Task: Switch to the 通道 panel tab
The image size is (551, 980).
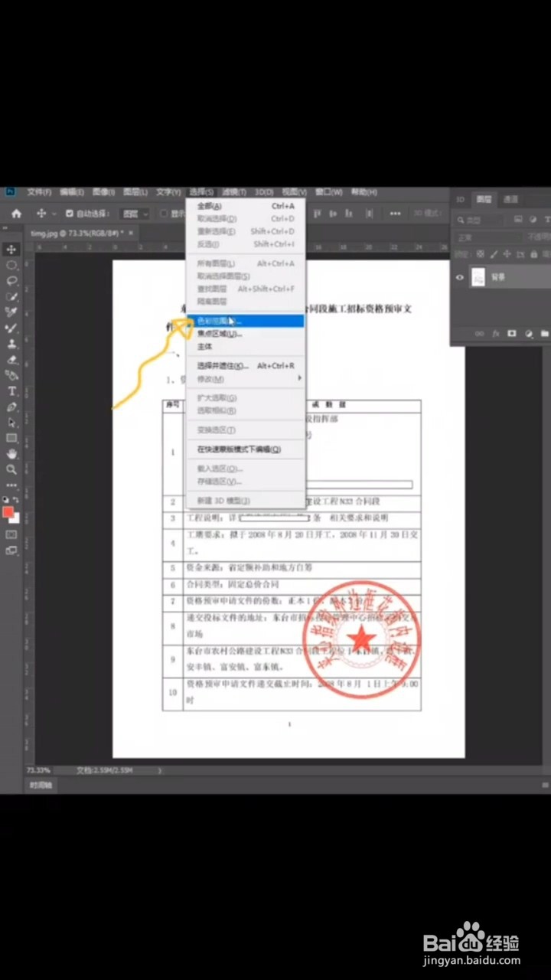Action: (x=510, y=199)
